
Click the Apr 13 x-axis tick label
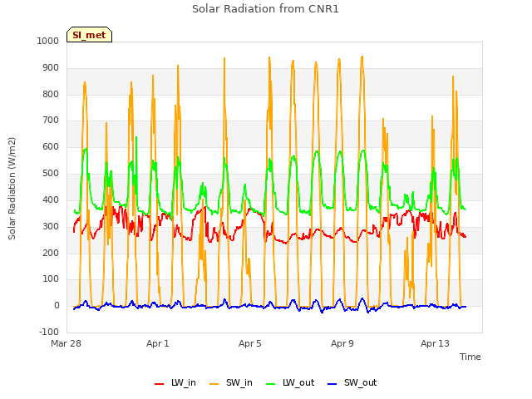pos(435,343)
